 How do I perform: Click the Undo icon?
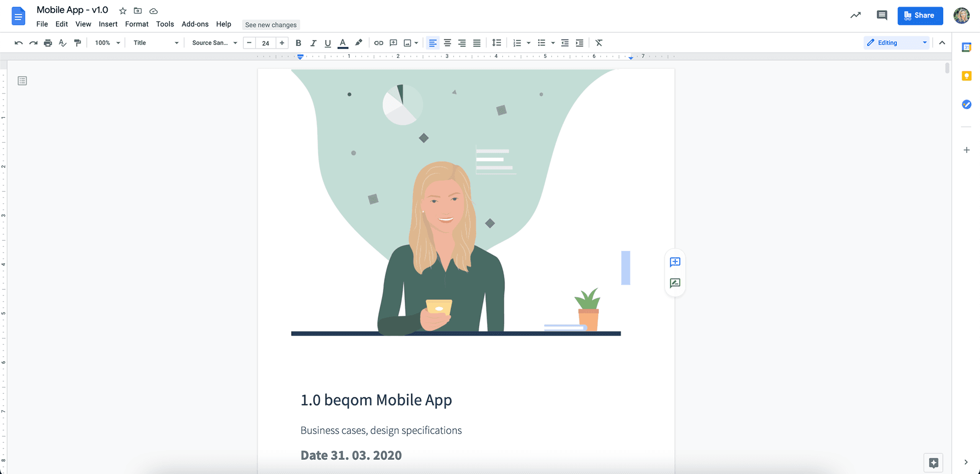point(19,43)
